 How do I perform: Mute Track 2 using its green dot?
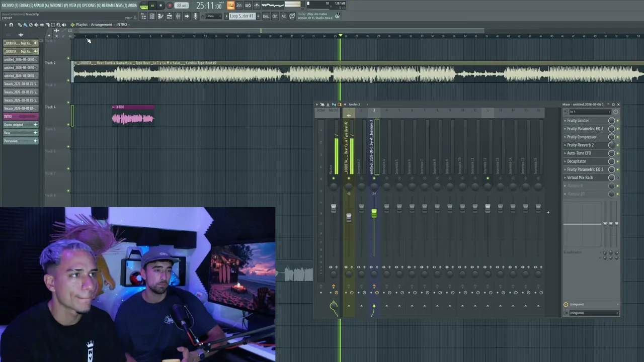[69, 80]
